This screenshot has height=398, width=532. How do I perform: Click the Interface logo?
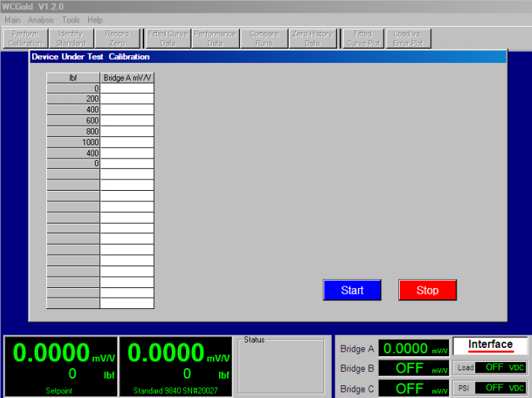click(x=490, y=346)
